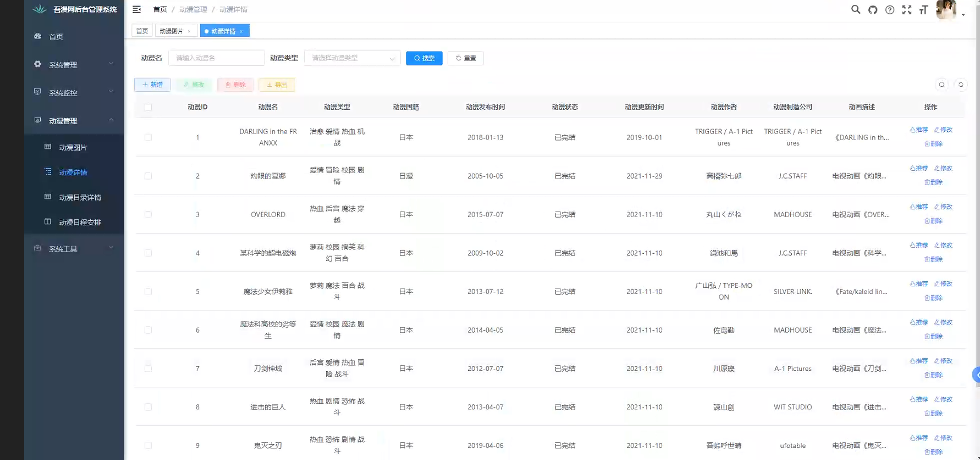Collapse the 动漫管理 sidebar menu
Screen dimensions: 980x460
(74, 120)
